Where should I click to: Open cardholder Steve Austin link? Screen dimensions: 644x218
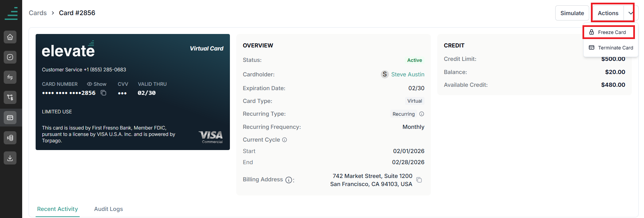point(408,74)
